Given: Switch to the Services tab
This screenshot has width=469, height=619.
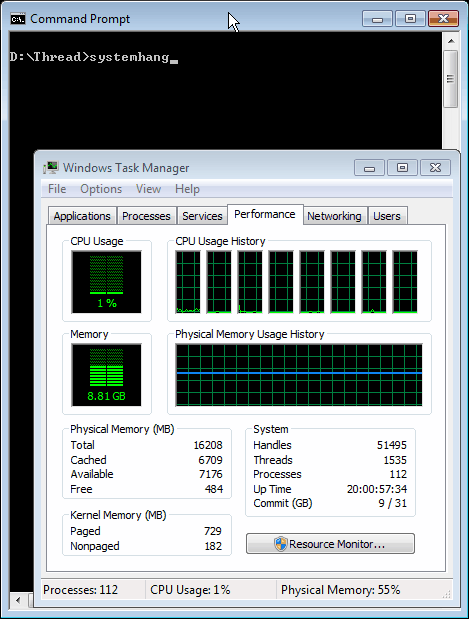Looking at the screenshot, I should tap(202, 216).
